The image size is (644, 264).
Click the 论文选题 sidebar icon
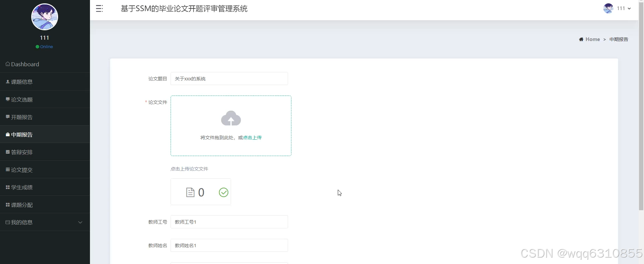[8, 99]
